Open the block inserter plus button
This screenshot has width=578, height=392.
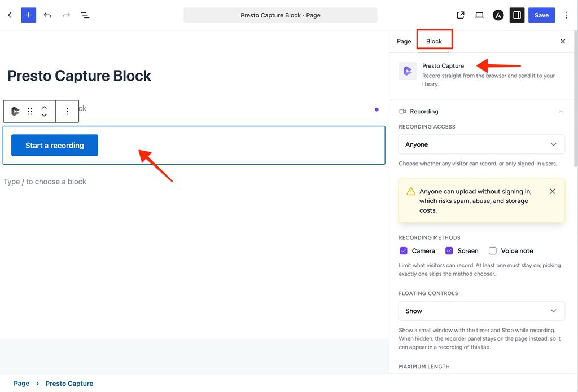[28, 15]
